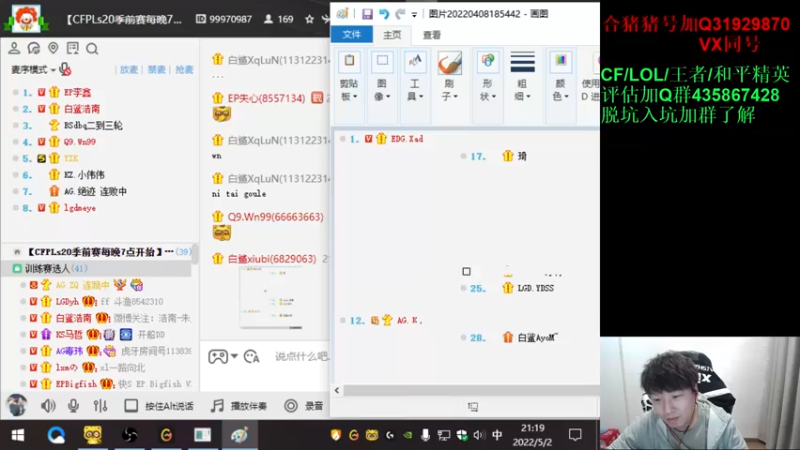Select mic queue user KZ.小伟伟
The height and width of the screenshot is (450, 800).
coord(84,175)
